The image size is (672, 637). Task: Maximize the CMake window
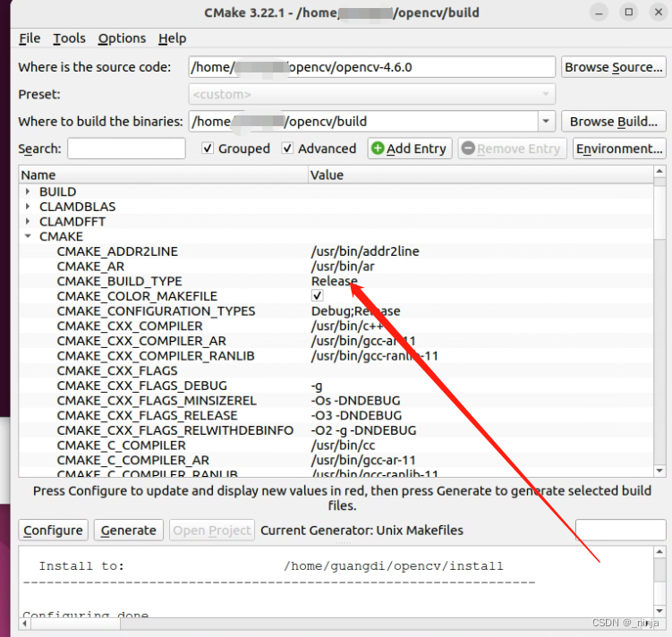click(x=629, y=13)
